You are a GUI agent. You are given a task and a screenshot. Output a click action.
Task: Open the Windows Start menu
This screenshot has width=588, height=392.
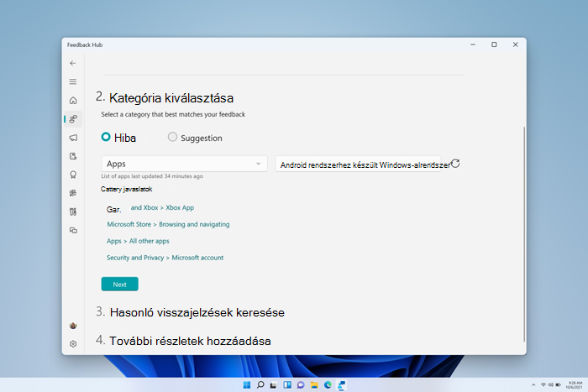[x=247, y=385]
